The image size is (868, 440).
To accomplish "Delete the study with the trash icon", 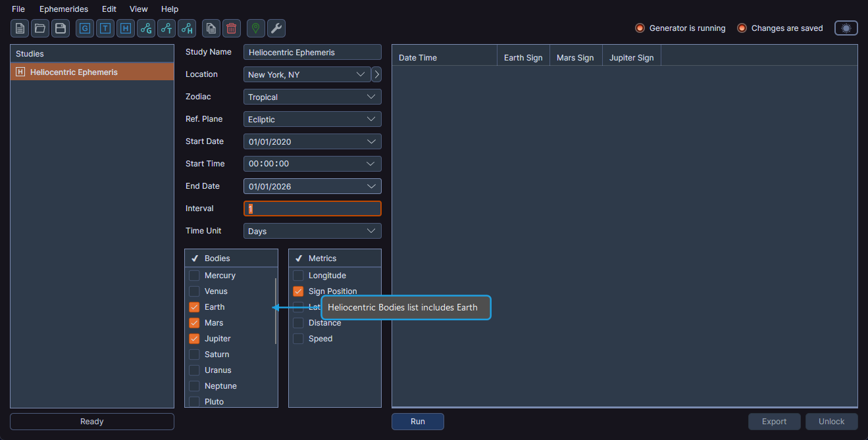I will 231,28.
